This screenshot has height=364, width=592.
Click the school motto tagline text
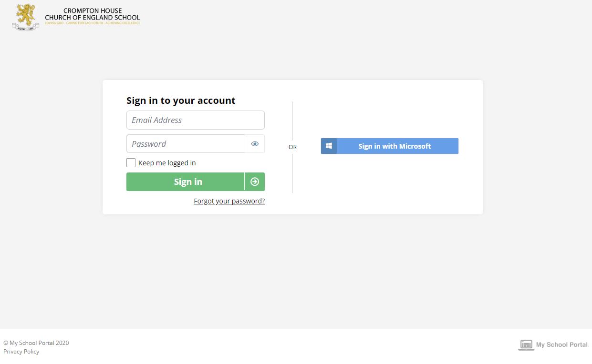93,23
